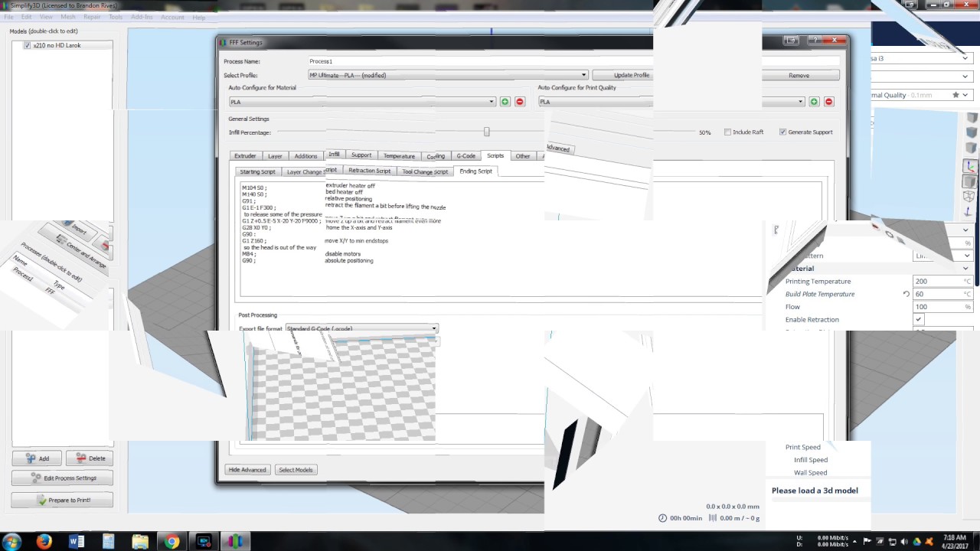Viewport: 980px width, 551px height.
Task: Click Hide Advanced button
Action: pos(247,470)
